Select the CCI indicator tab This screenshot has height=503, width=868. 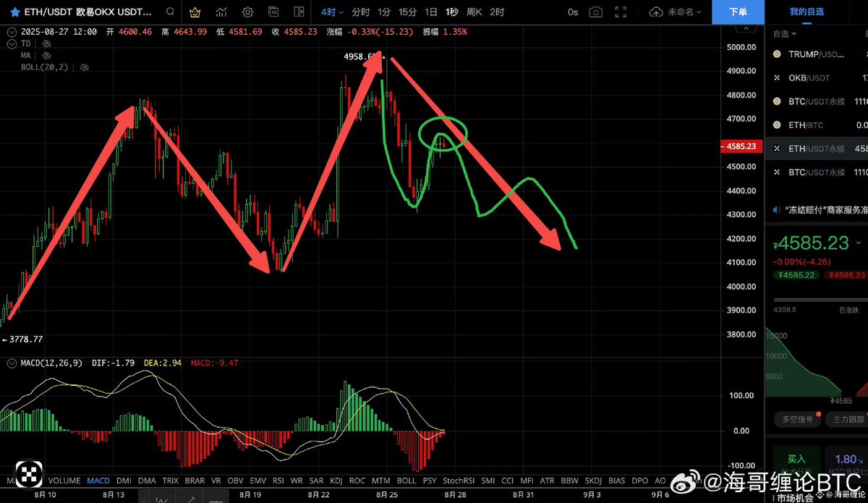[x=508, y=481]
